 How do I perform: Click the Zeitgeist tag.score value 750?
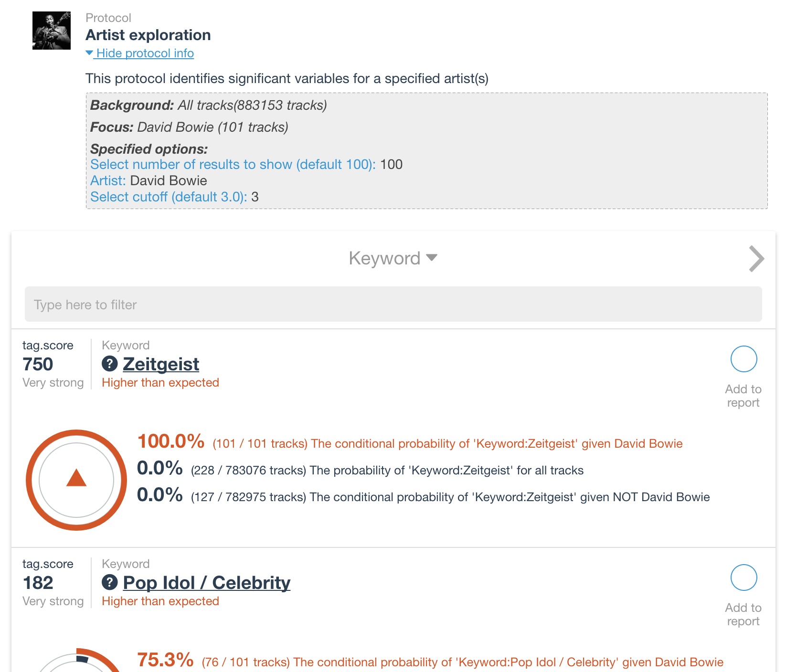(38, 365)
